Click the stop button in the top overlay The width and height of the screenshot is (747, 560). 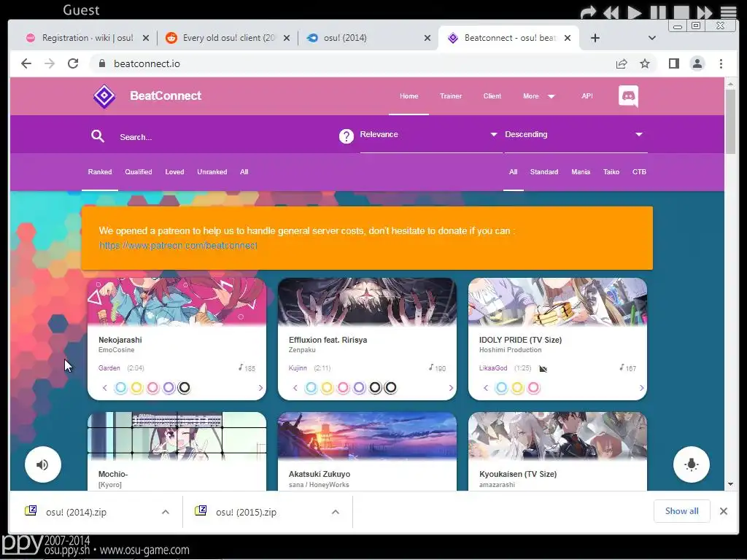pyautogui.click(x=681, y=12)
